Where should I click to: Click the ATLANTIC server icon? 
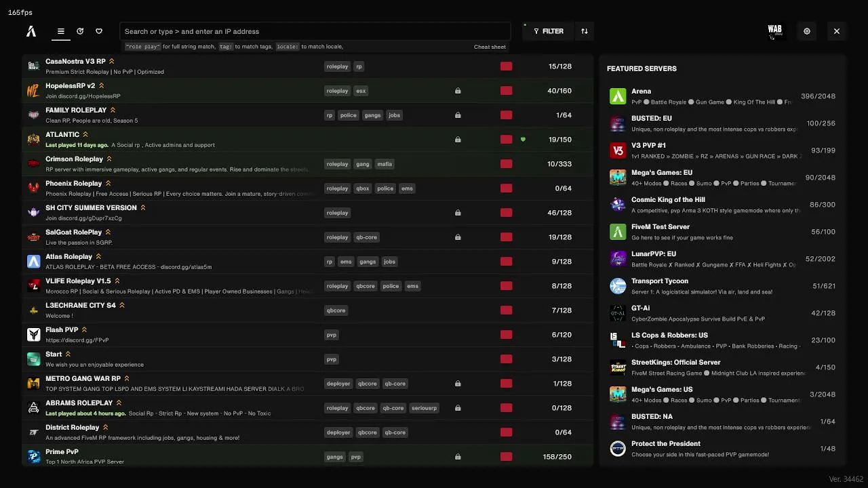pyautogui.click(x=33, y=140)
